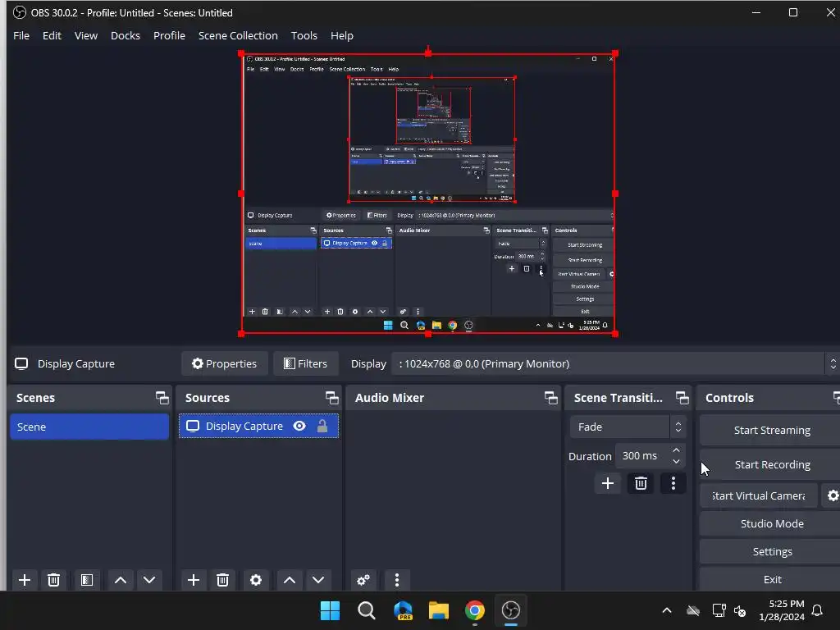Open Settings from Controls dock
Image resolution: width=840 pixels, height=630 pixels.
771,551
